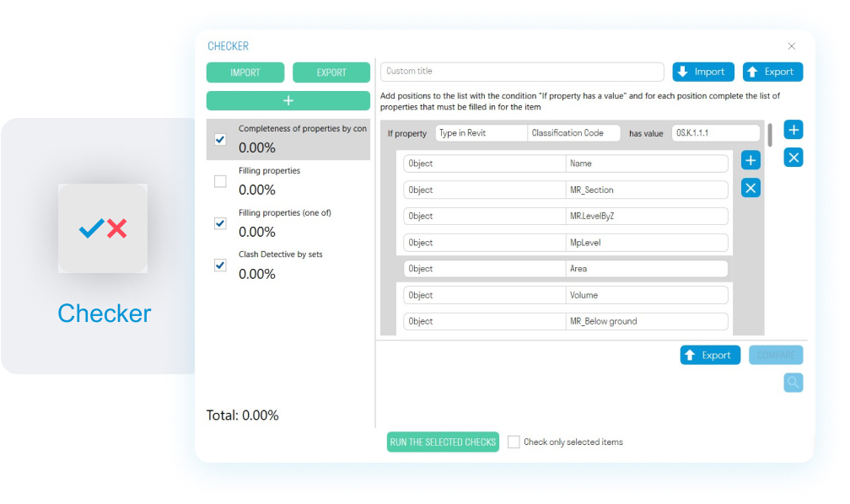Open the Classification Code property field
This screenshot has width=850, height=504.
pyautogui.click(x=574, y=133)
